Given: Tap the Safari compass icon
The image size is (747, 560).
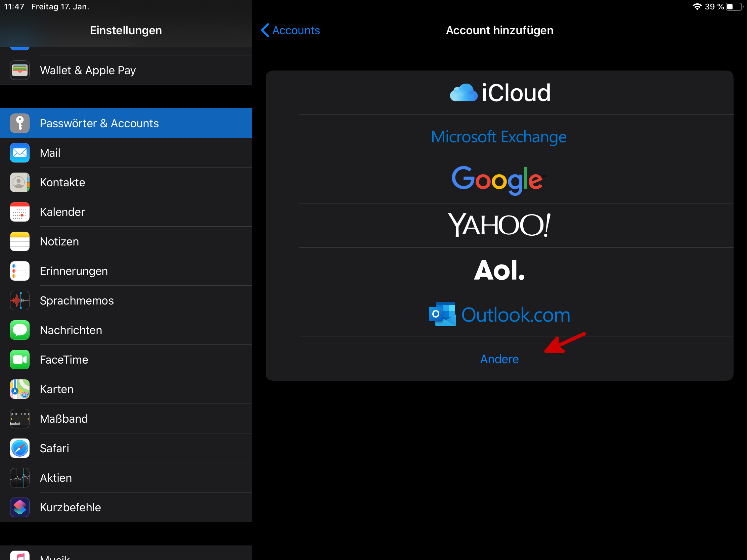Looking at the screenshot, I should pos(19,448).
